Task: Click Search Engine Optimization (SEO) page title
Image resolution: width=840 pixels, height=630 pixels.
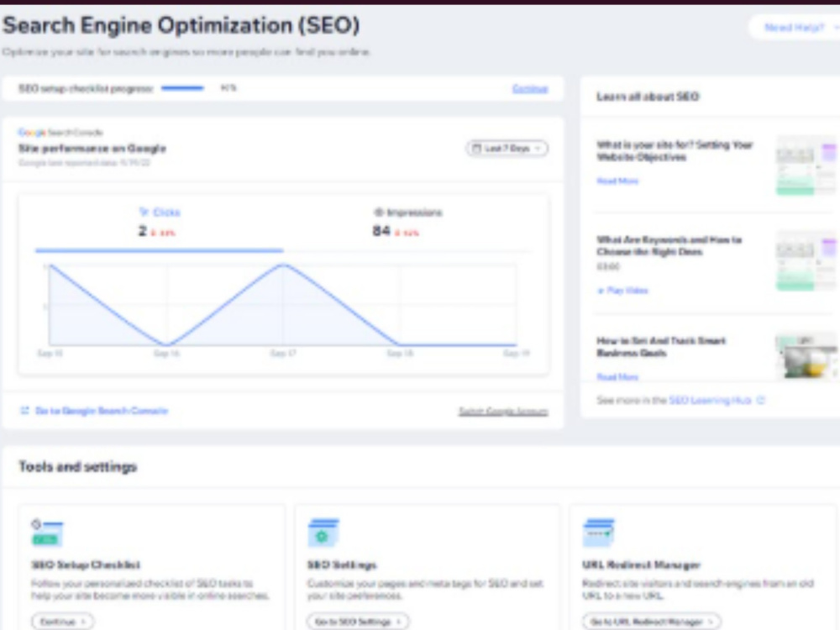Action: pos(181,25)
